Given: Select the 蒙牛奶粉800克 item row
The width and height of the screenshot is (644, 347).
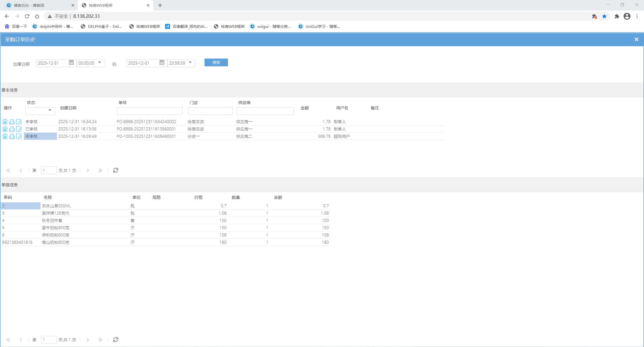Looking at the screenshot, I should click(x=56, y=228).
